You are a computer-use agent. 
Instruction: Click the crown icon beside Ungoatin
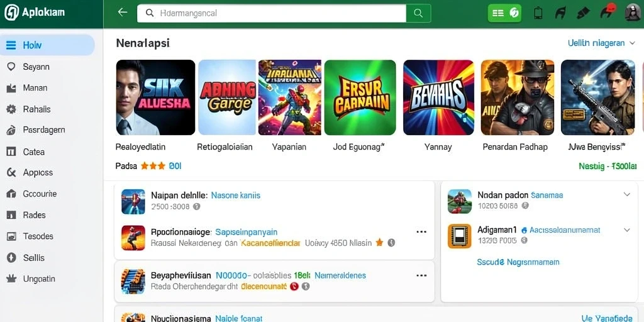[11, 279]
